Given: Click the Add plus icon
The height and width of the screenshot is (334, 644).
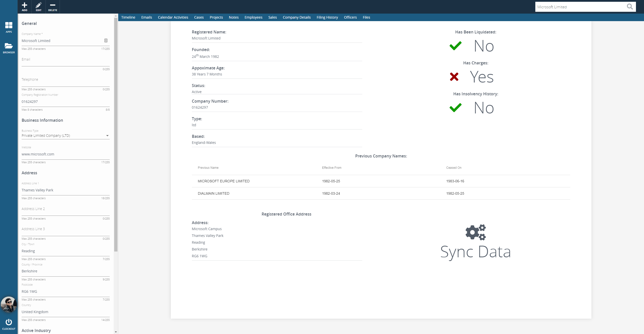Looking at the screenshot, I should pyautogui.click(x=24, y=5).
